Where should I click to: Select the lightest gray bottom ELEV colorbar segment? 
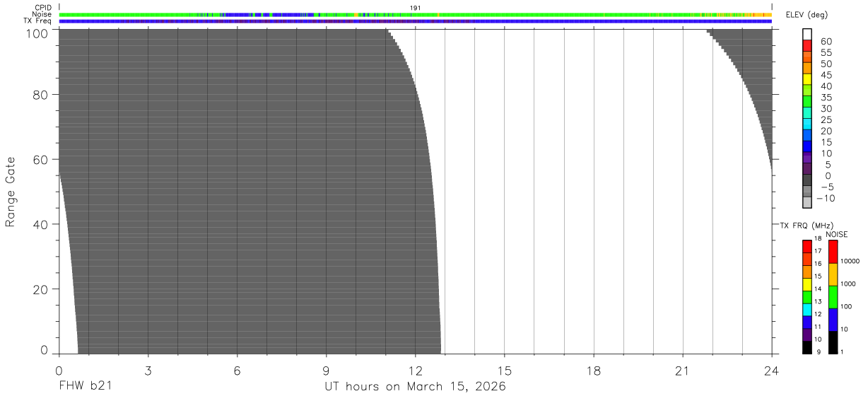[x=807, y=203]
